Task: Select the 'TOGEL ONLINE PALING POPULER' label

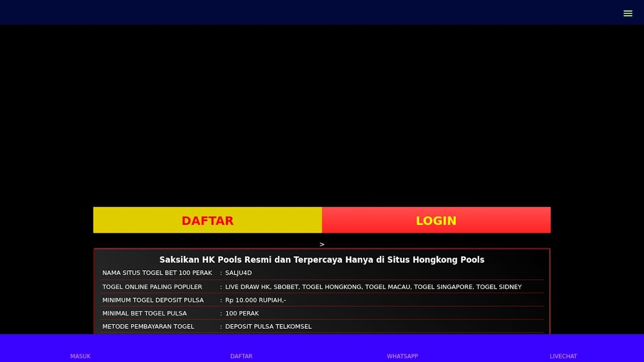Action: pos(152,287)
